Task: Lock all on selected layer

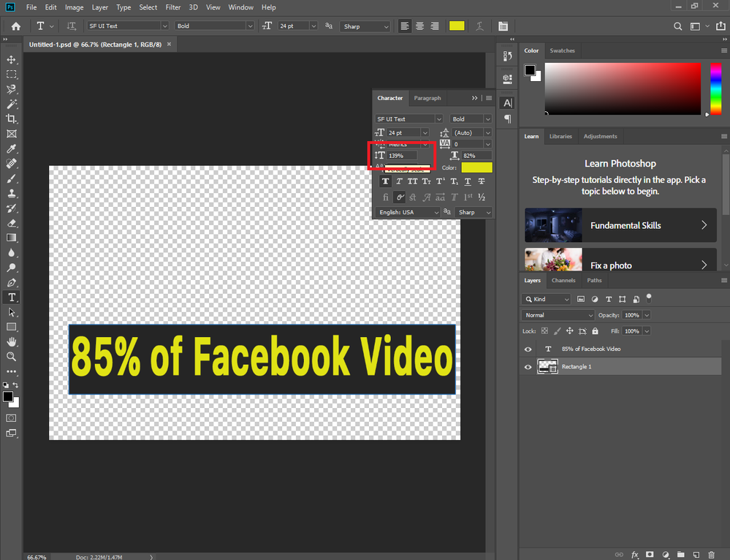Action: click(595, 330)
